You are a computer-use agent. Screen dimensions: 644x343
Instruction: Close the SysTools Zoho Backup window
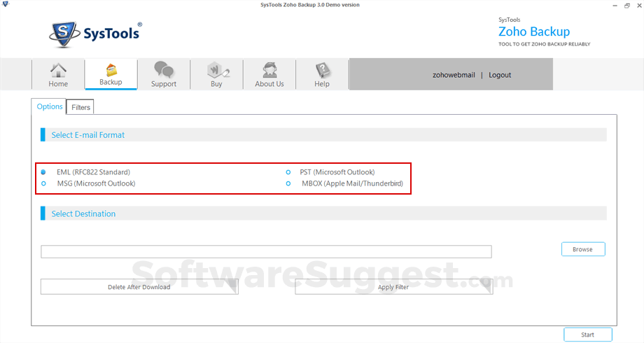tap(638, 6)
